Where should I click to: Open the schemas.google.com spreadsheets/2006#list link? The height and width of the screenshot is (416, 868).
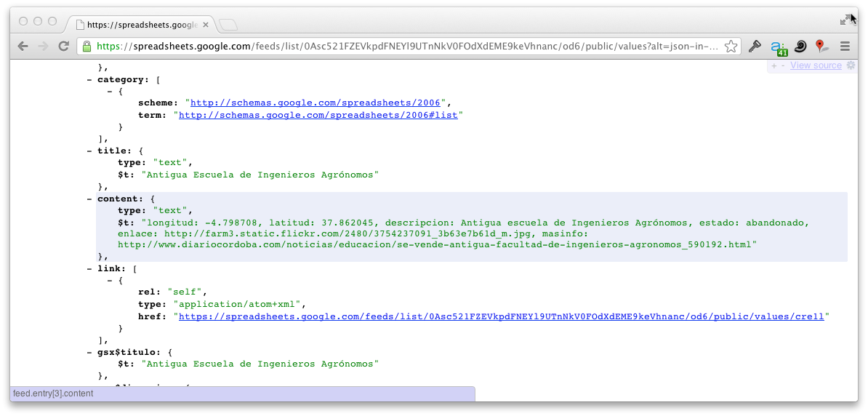pyautogui.click(x=318, y=115)
